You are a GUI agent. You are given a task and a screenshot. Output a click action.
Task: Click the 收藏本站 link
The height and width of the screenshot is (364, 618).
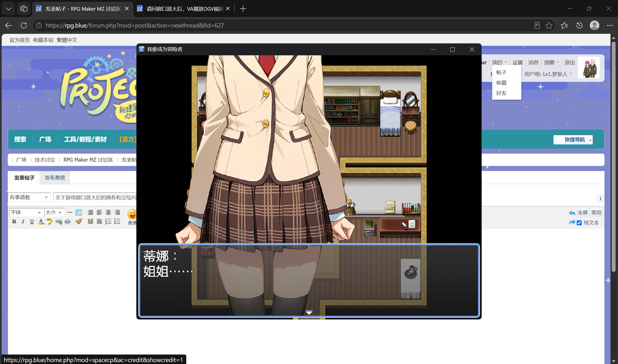click(x=43, y=40)
